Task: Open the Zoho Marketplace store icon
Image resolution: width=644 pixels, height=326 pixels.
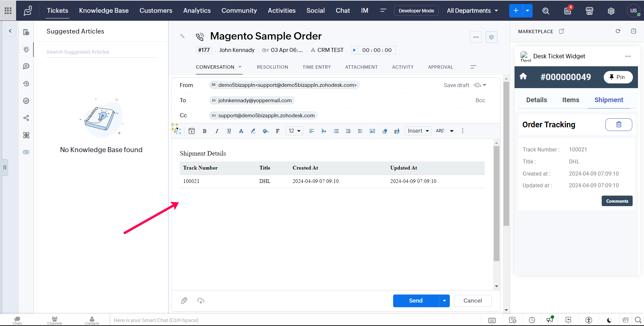Action: click(x=589, y=11)
